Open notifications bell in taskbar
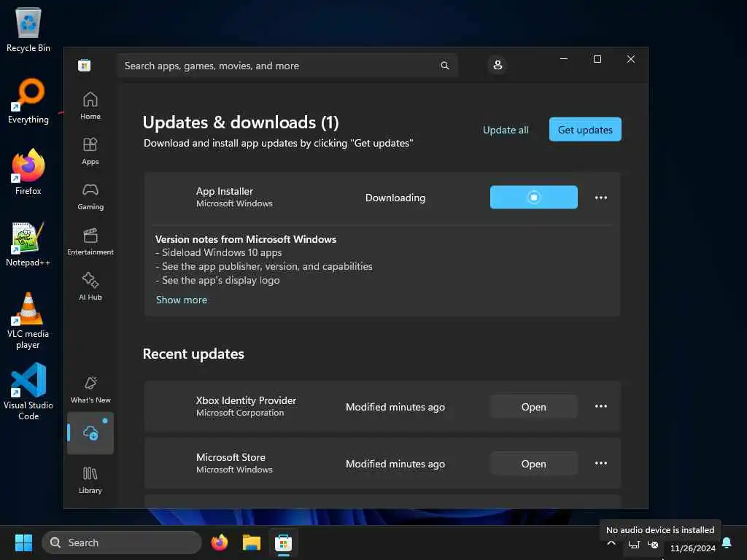Viewport: 747px width, 560px height. [x=727, y=542]
